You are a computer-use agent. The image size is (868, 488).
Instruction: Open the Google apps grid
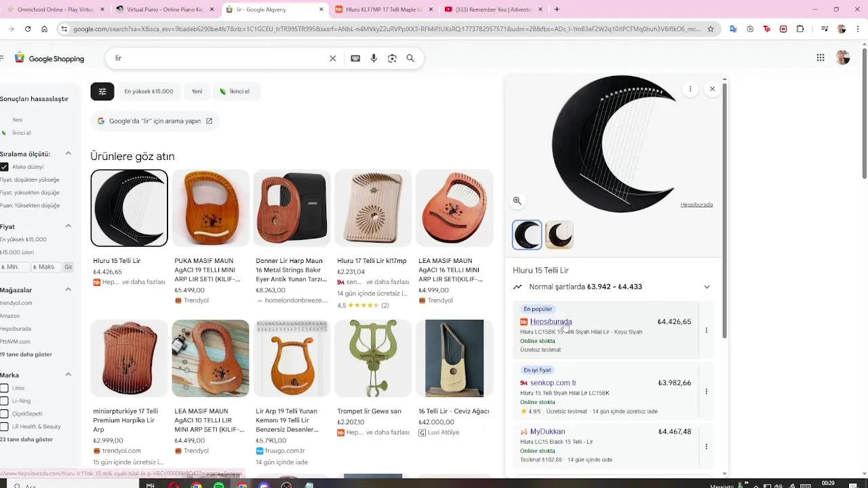821,58
